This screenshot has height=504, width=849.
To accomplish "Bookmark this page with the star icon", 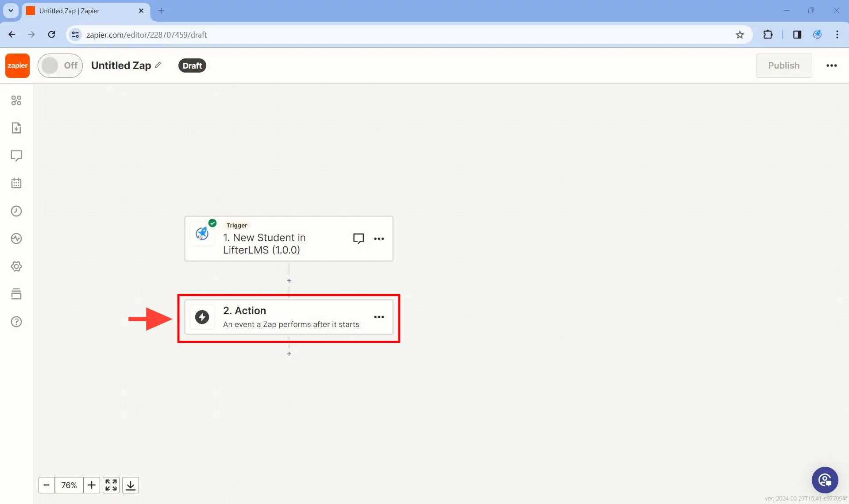I will click(x=740, y=35).
